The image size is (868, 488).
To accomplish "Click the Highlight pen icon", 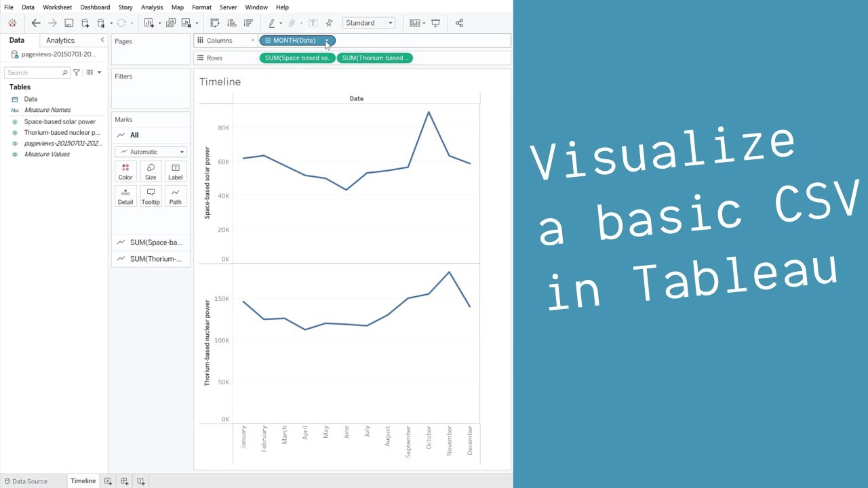I will point(272,23).
